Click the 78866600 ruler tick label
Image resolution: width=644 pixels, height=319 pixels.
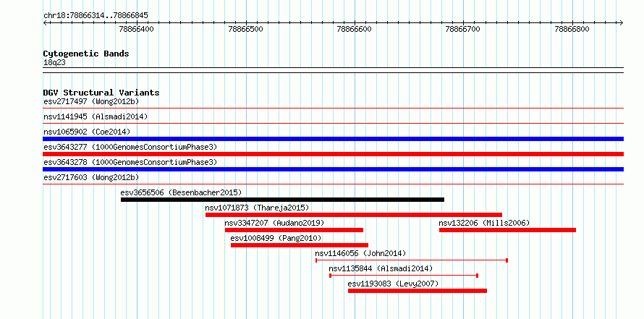point(354,29)
